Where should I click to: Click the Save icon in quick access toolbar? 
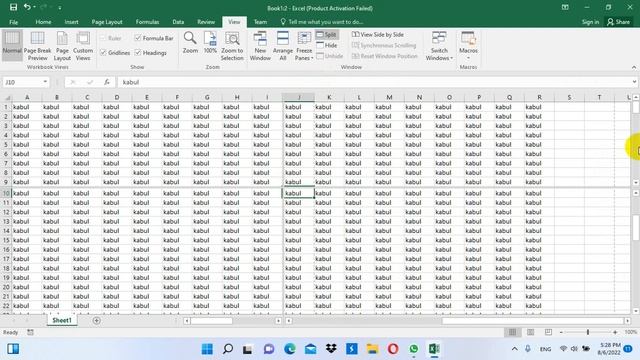pyautogui.click(x=13, y=7)
